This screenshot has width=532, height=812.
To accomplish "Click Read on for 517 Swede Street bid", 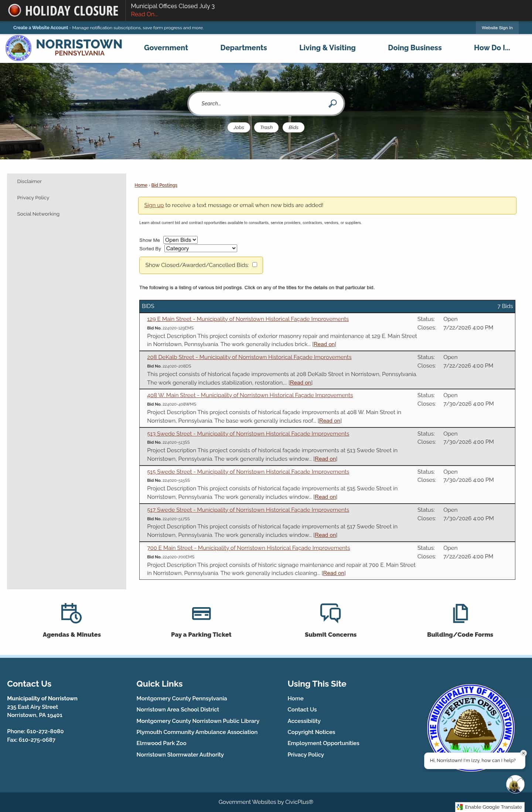I will 325,535.
